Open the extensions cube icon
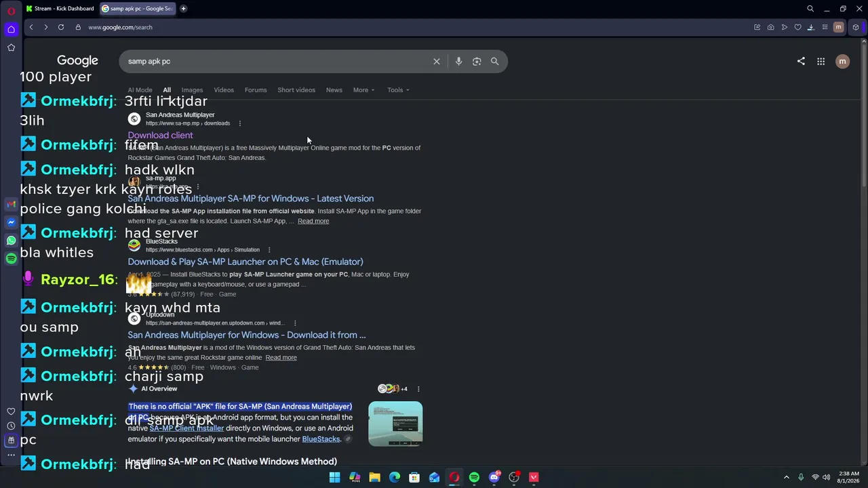This screenshot has width=868, height=488. coord(856,27)
